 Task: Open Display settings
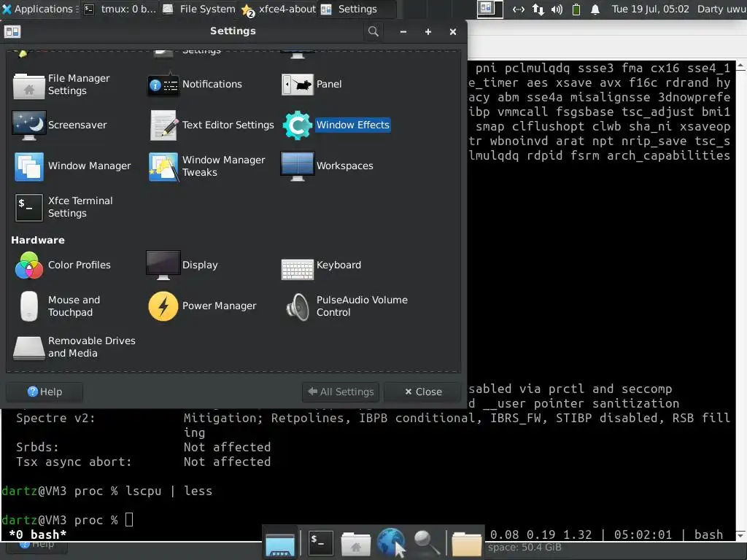[x=182, y=265]
